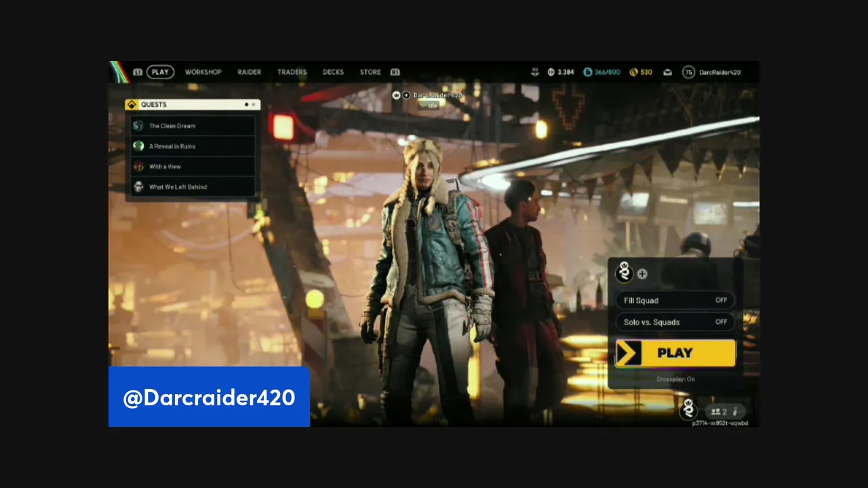
Task: Open the mail inbox envelope icon
Action: 667,72
